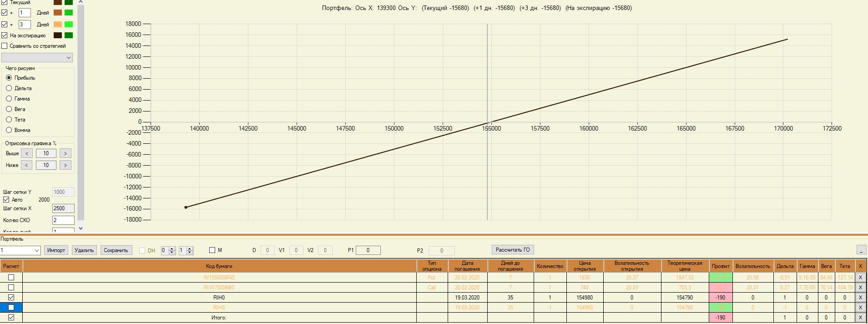The image size is (868, 324).
Task: Decrease the Выше percentage with the left arrow
Action: pos(27,153)
